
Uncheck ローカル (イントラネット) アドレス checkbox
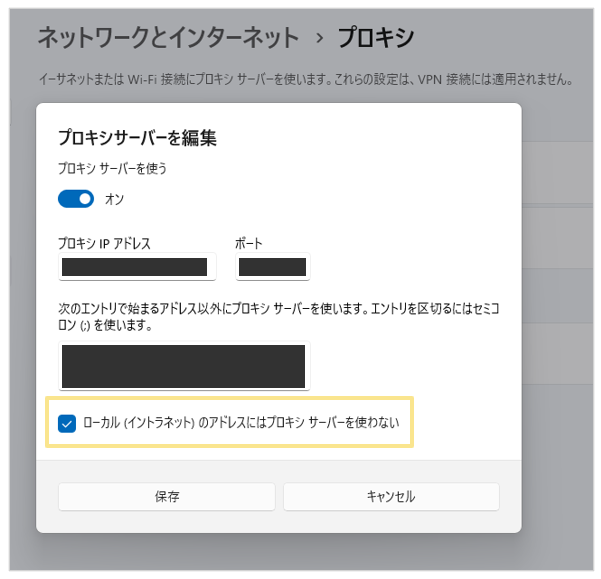point(68,423)
